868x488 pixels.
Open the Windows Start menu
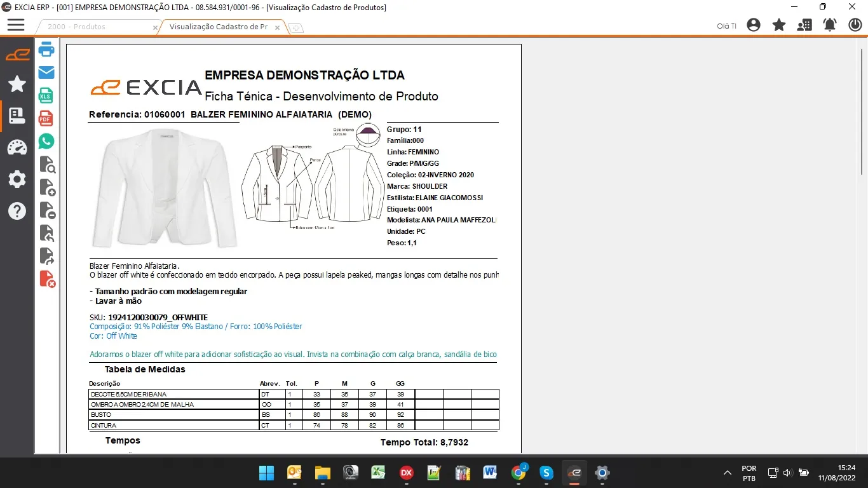266,473
